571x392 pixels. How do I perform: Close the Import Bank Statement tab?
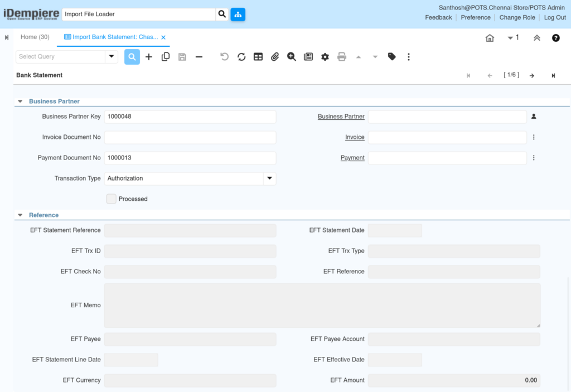tap(163, 37)
